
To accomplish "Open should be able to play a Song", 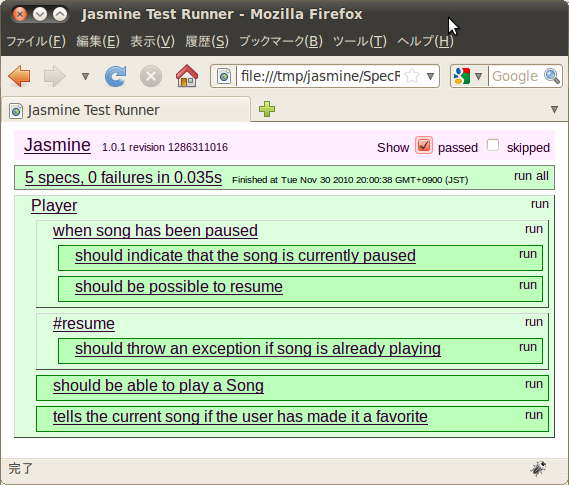I will (158, 386).
